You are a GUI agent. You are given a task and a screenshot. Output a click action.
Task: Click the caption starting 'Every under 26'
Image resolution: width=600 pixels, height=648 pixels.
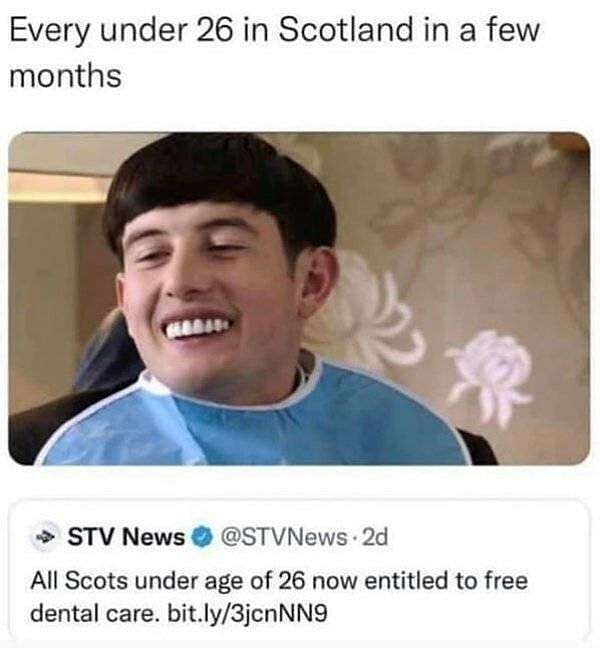[274, 53]
